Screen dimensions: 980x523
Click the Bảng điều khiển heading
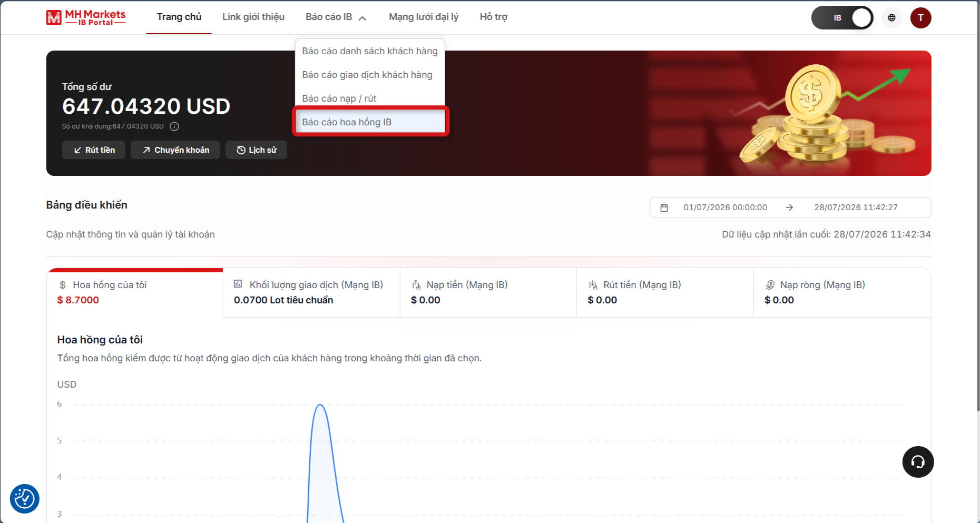[x=87, y=205]
